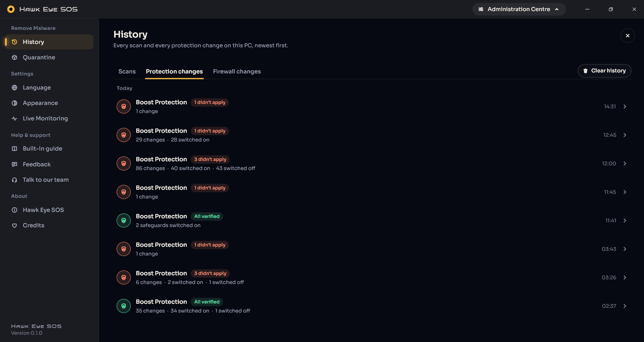Click the '3 didn't apply' badge at 12:00
The width and height of the screenshot is (644, 342).
pyautogui.click(x=210, y=160)
